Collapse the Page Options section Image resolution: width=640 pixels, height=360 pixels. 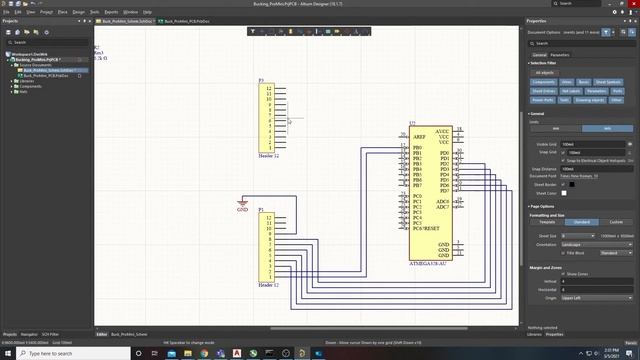(529, 207)
